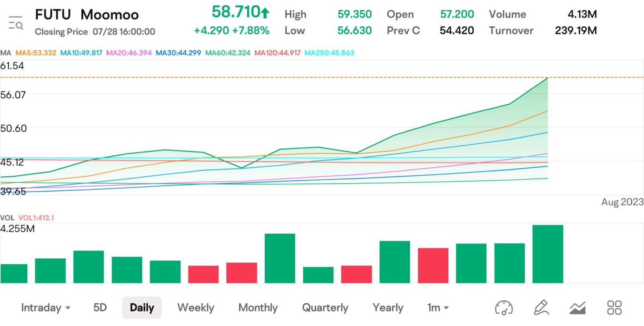
Task: Click the MA120:44.917 indicator label
Action: [x=277, y=53]
